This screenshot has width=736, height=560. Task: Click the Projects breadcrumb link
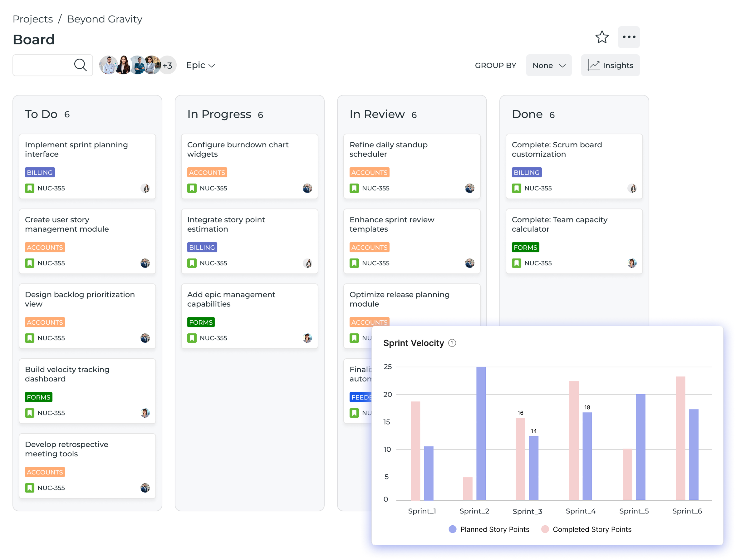point(33,19)
